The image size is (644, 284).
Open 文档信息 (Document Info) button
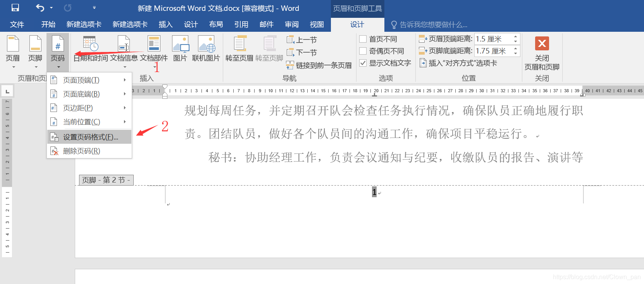tap(124, 49)
